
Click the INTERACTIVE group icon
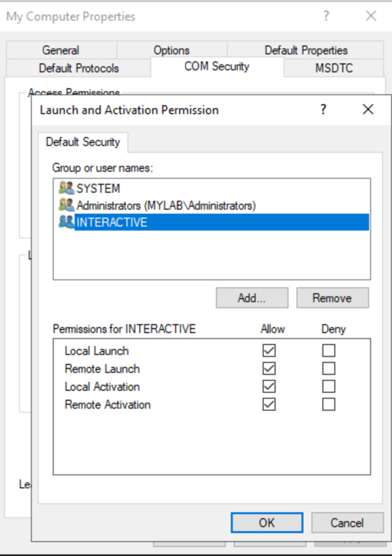tap(66, 222)
